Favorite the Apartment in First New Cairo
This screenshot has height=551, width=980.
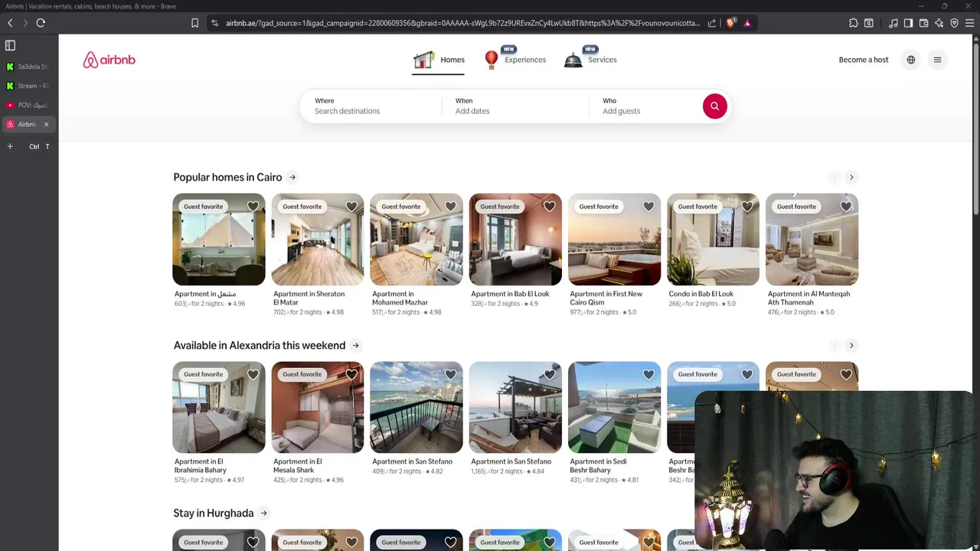648,206
